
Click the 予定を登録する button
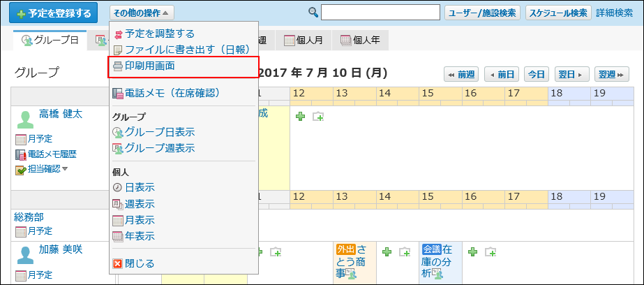[x=54, y=13]
